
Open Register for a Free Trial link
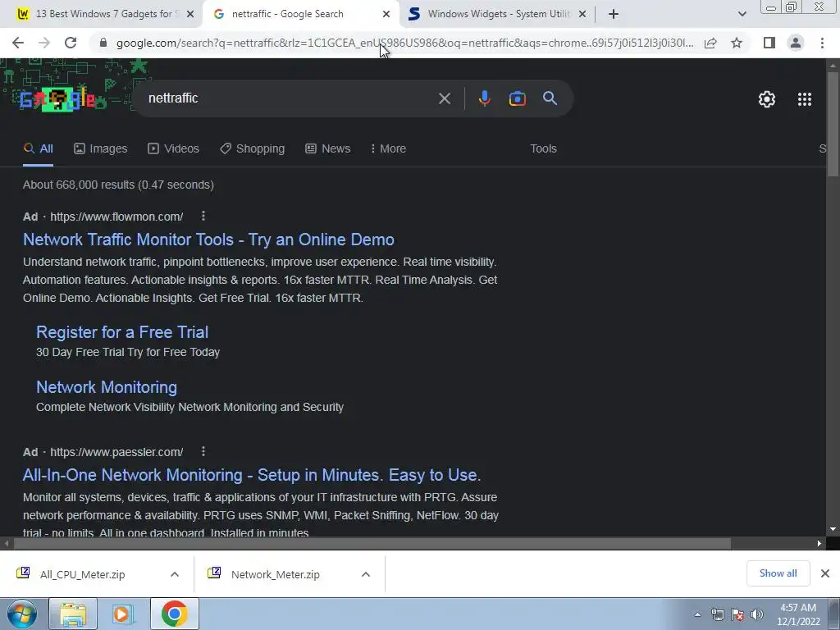[122, 332]
